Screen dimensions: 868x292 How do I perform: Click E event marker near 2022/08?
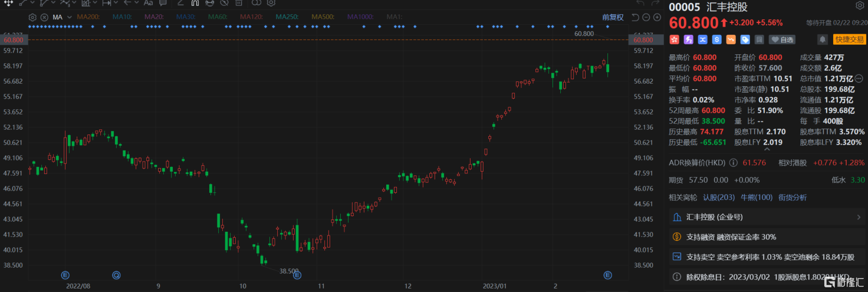pos(65,275)
